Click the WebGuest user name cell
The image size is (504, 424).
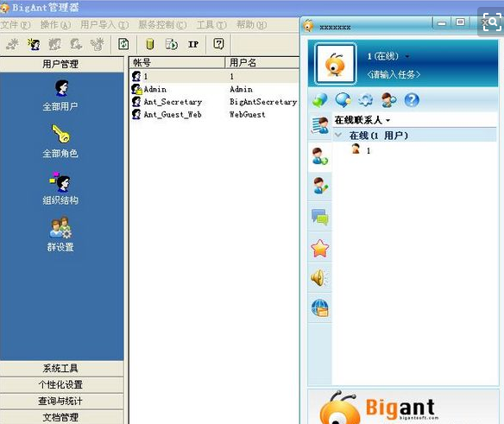(248, 114)
